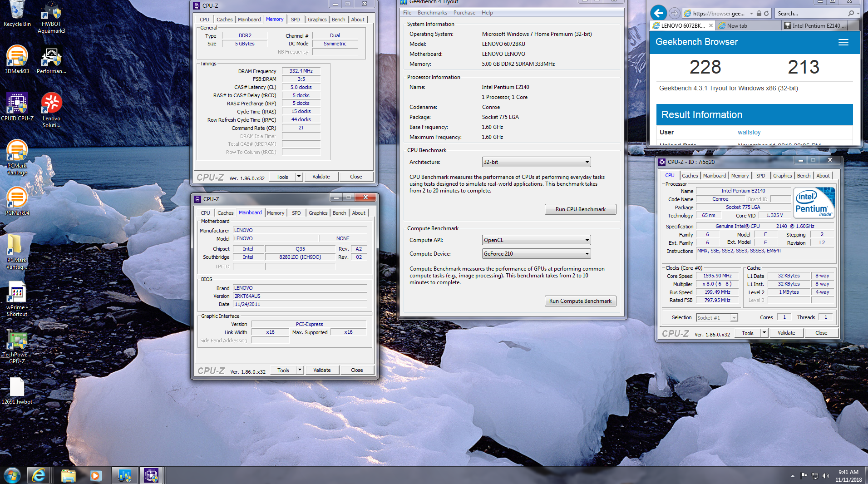The height and width of the screenshot is (484, 868).
Task: Open Action Center flag tray icon
Action: coord(804,476)
